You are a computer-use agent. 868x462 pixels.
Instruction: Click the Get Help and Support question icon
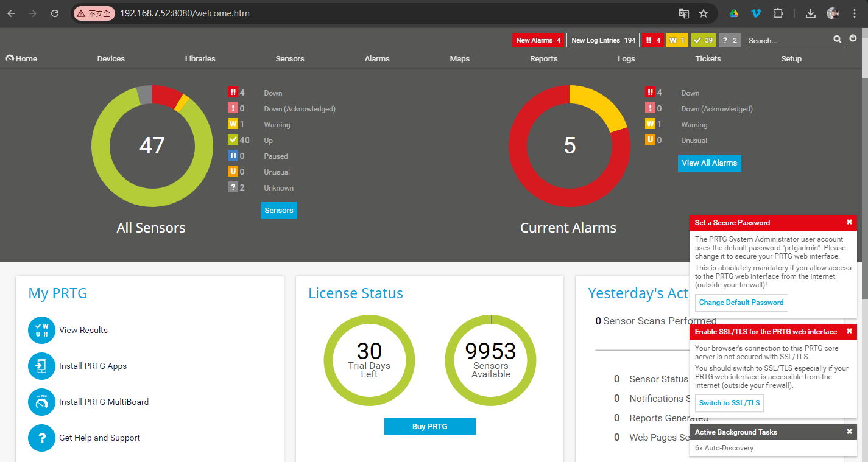click(x=41, y=438)
